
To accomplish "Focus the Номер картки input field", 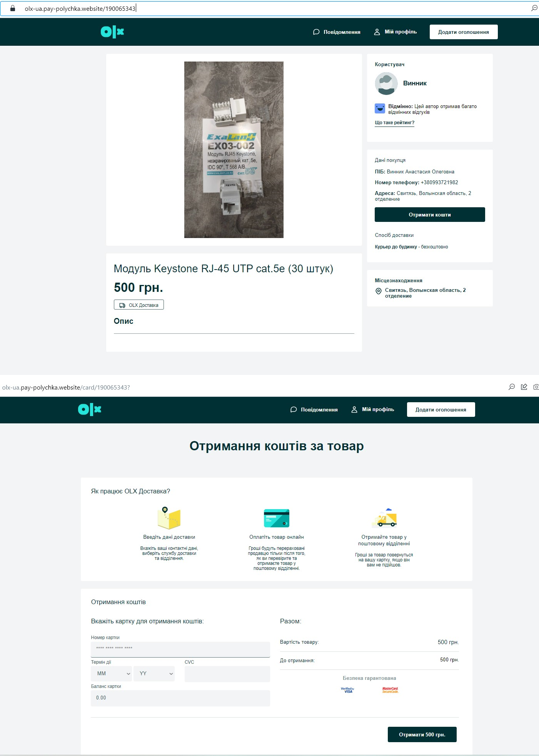I will (x=180, y=649).
